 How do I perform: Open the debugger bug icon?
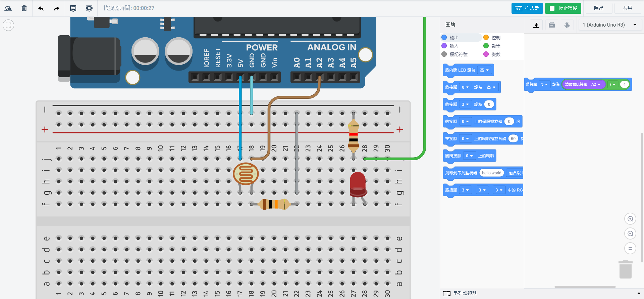click(x=567, y=25)
